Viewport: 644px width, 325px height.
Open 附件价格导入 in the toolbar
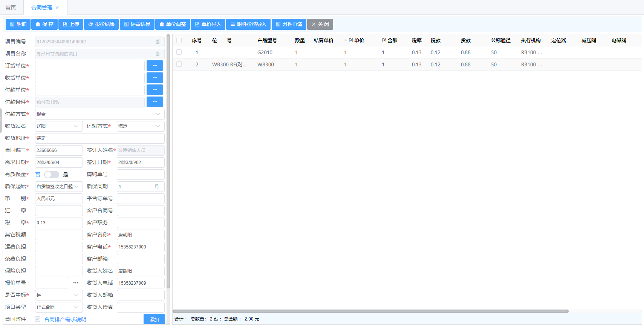248,24
